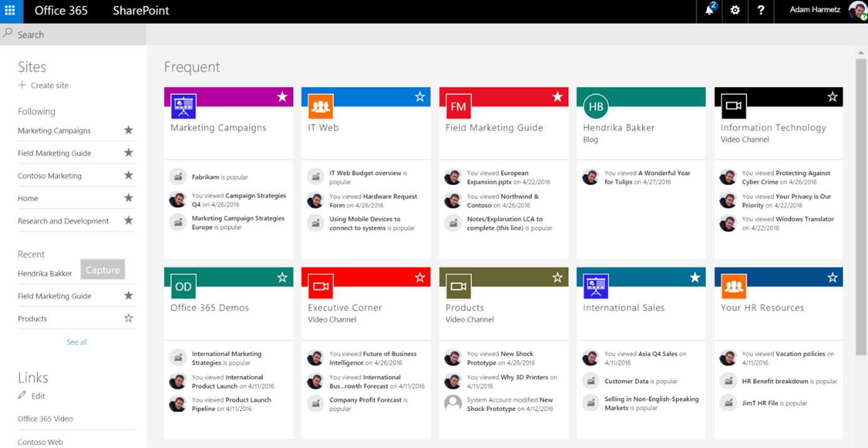
Task: Open the Office 365 app launcher
Action: coord(10,11)
